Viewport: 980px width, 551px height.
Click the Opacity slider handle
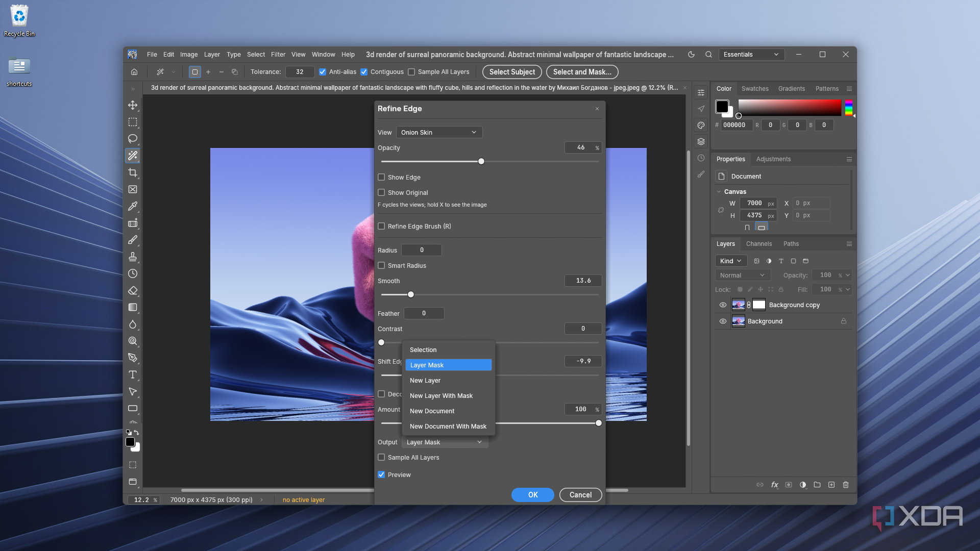481,162
